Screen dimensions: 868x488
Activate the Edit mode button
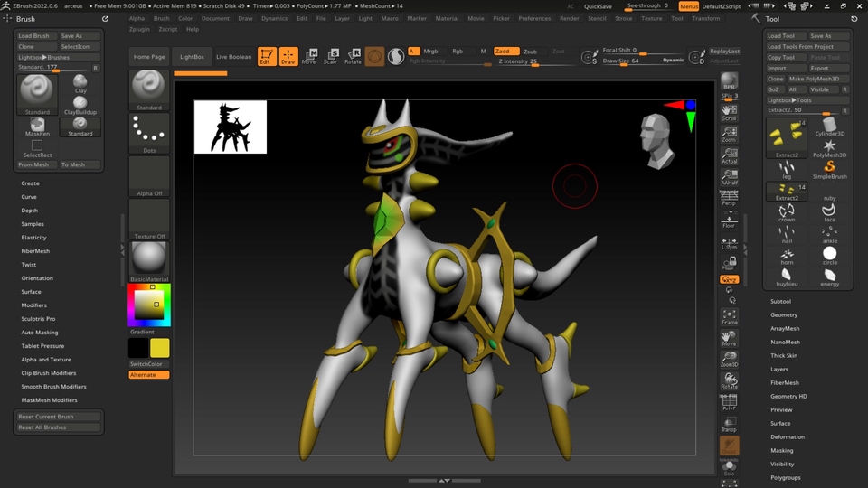[267, 56]
